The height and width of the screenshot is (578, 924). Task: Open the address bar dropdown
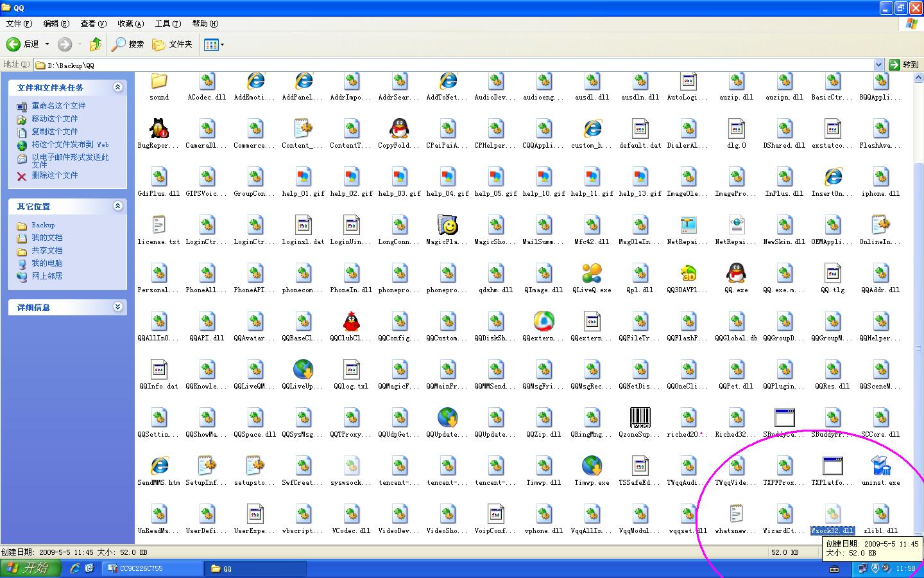pos(878,65)
